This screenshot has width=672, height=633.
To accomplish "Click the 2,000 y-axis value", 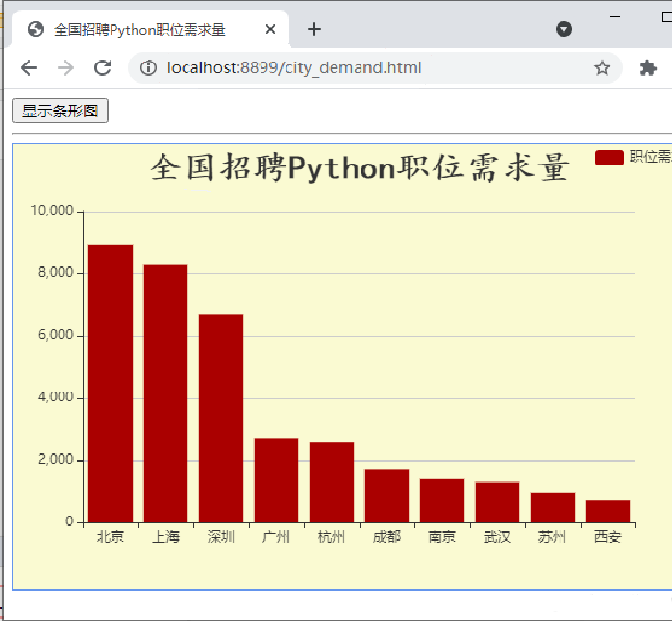I will [x=56, y=459].
